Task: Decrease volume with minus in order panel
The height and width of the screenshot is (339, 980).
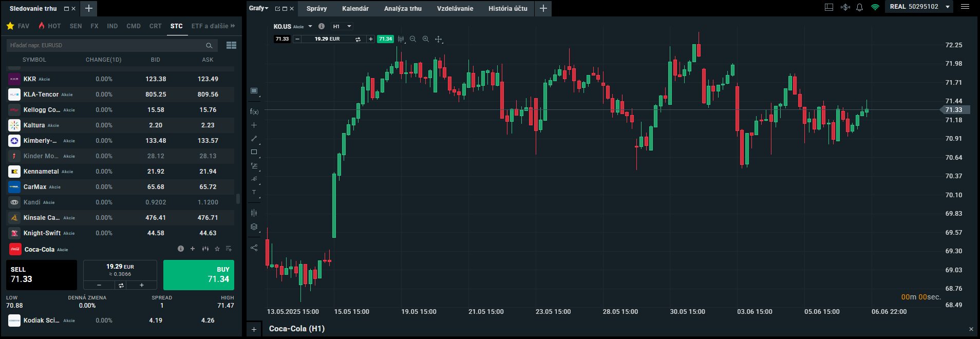Action: click(99, 285)
